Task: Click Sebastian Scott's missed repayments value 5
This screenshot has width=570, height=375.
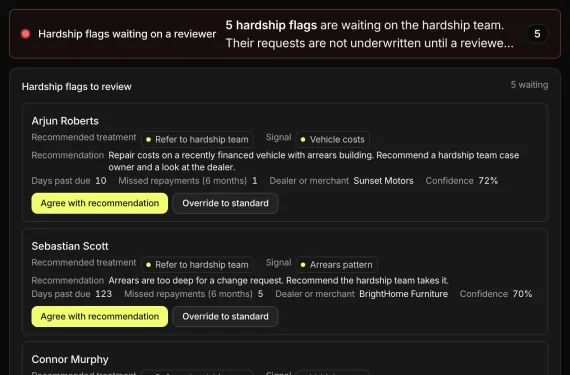Action: (261, 294)
